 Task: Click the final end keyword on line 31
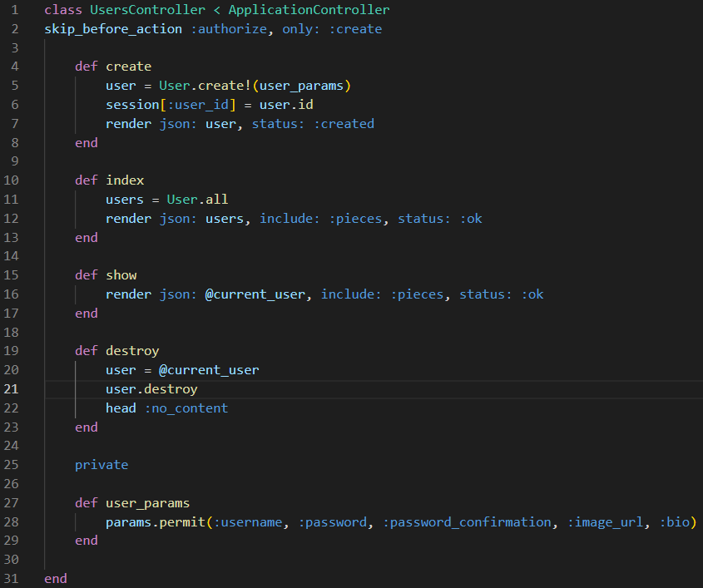(x=55, y=578)
